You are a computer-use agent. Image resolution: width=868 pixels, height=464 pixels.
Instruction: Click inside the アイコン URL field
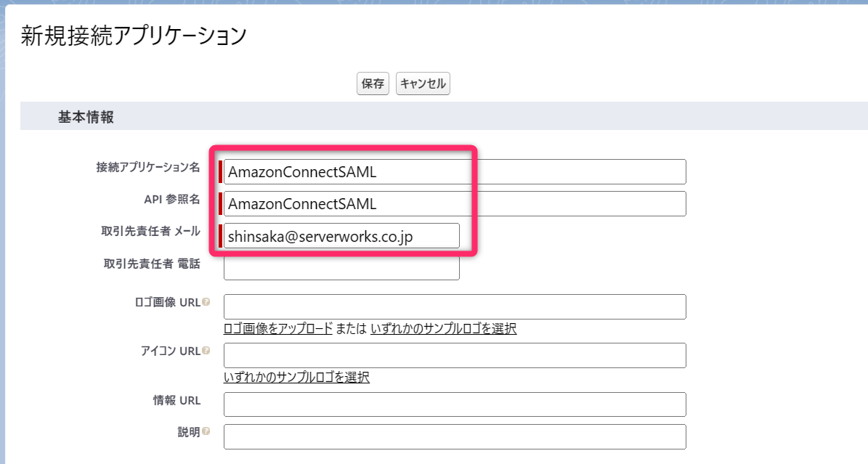455,355
